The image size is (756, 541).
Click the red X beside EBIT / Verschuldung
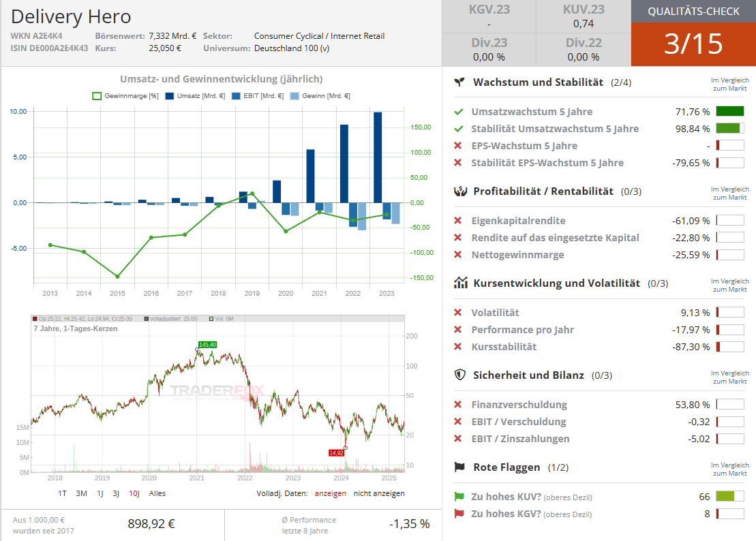click(x=458, y=422)
